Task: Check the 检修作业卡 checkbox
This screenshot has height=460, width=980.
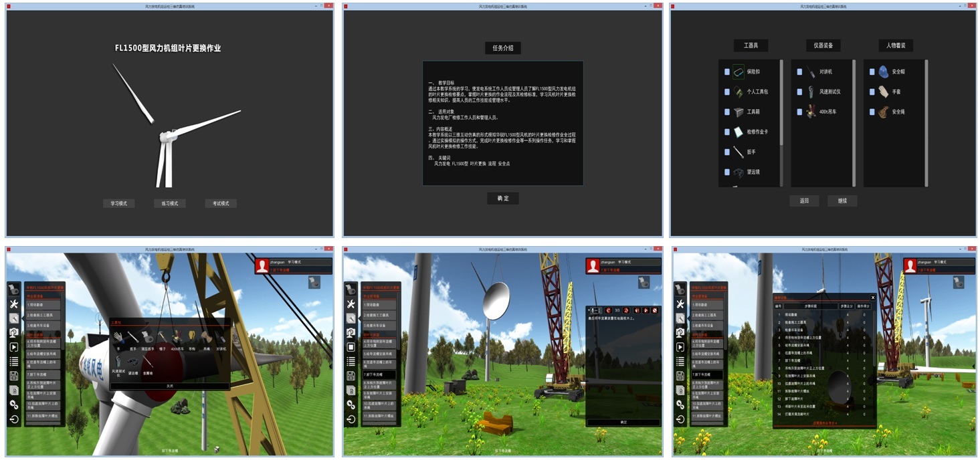Action: tap(727, 132)
